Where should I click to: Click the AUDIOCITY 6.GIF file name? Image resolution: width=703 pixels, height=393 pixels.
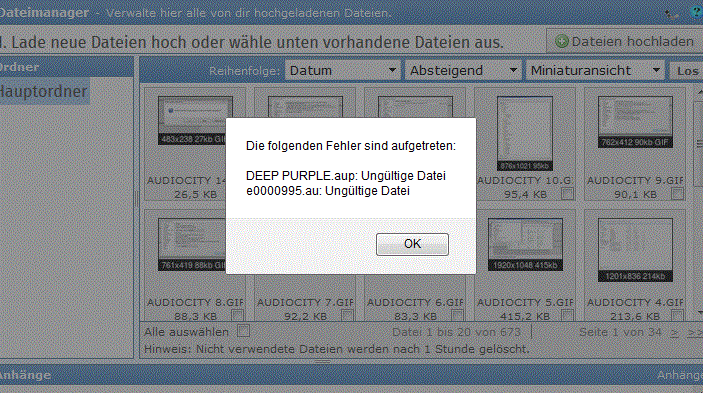[415, 302]
